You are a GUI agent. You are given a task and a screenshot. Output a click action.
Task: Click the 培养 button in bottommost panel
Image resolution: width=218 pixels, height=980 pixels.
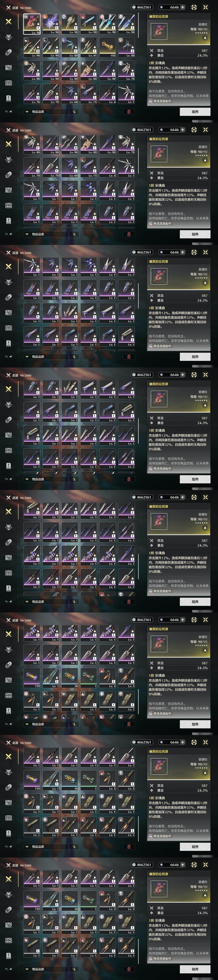coord(195,969)
